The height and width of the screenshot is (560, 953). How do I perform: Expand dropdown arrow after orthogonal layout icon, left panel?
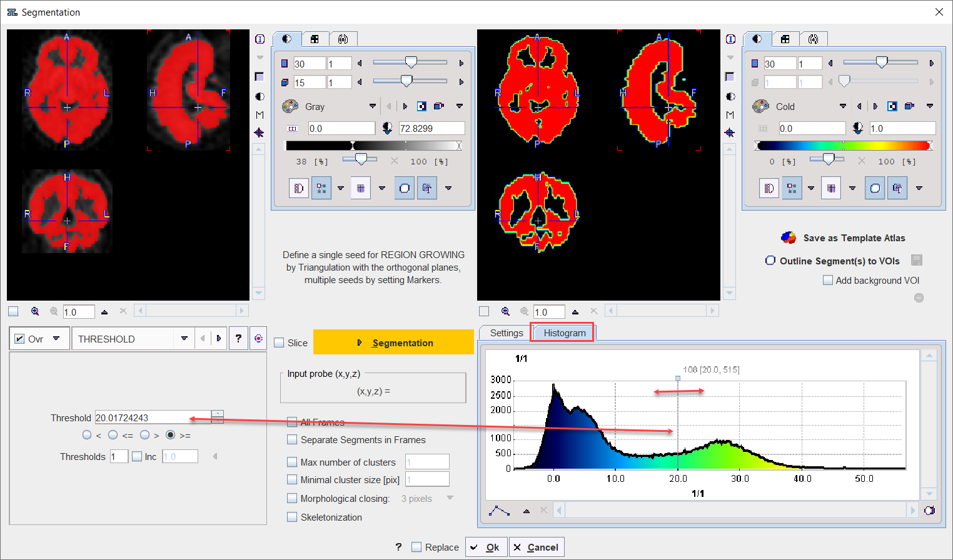pyautogui.click(x=341, y=188)
